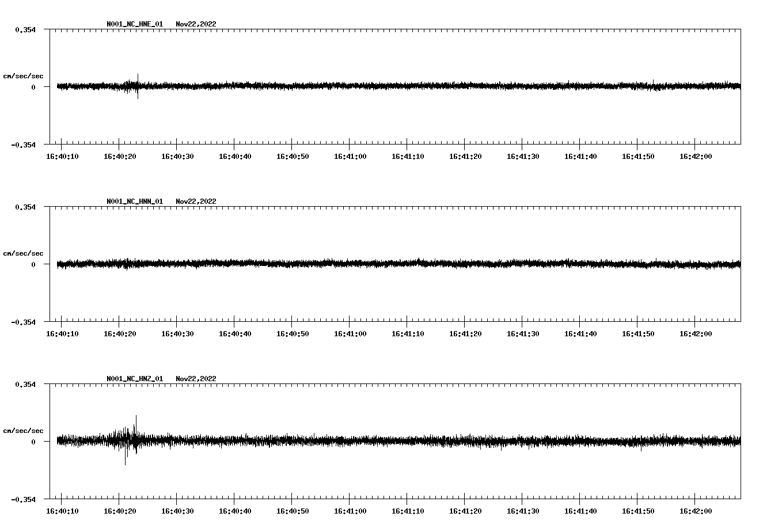Image resolution: width=782 pixels, height=532 pixels.
Task: Click 16:41:00 time label under HNE plot
Action: click(x=350, y=157)
